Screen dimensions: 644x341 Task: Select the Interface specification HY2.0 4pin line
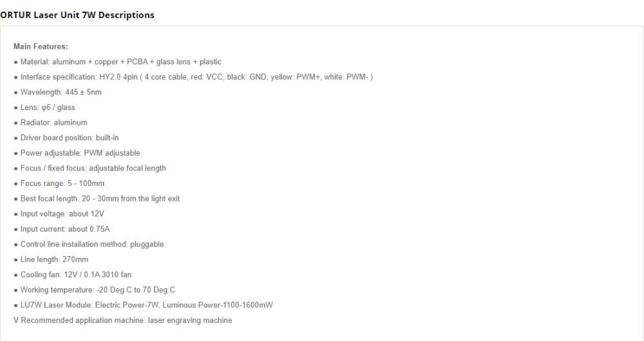[x=193, y=77]
